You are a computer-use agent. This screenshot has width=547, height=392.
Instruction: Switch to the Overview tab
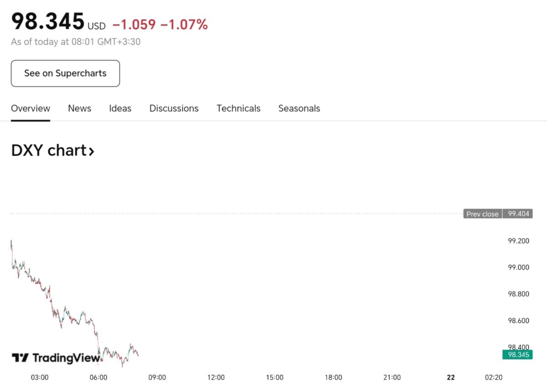tap(31, 109)
